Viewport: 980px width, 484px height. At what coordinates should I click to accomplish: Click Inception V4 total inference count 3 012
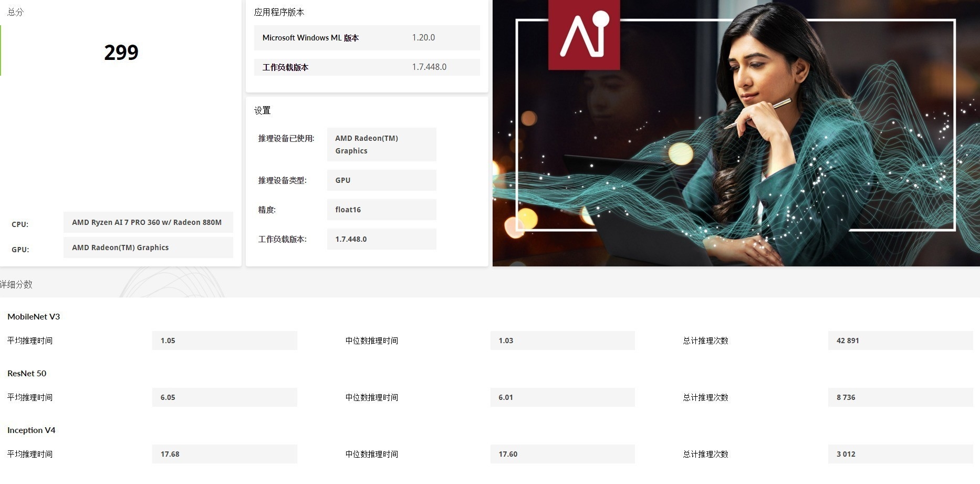900,454
